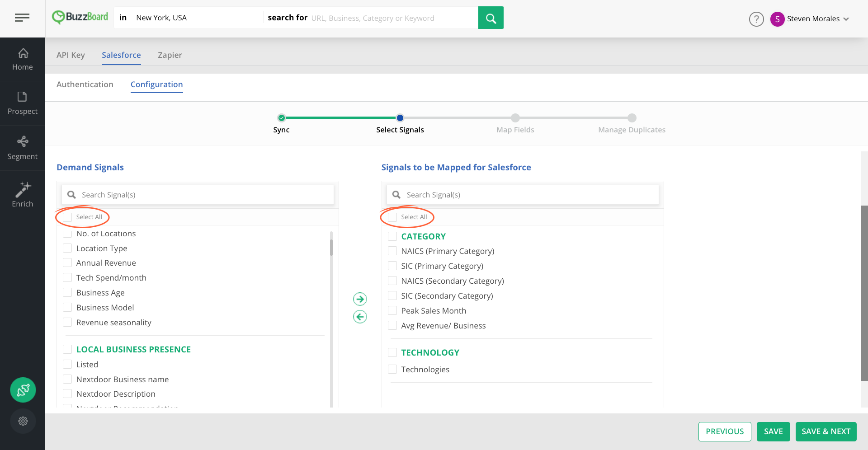The width and height of the screenshot is (868, 450).
Task: Click magnifier icon in Demand Signals search
Action: pos(71,195)
